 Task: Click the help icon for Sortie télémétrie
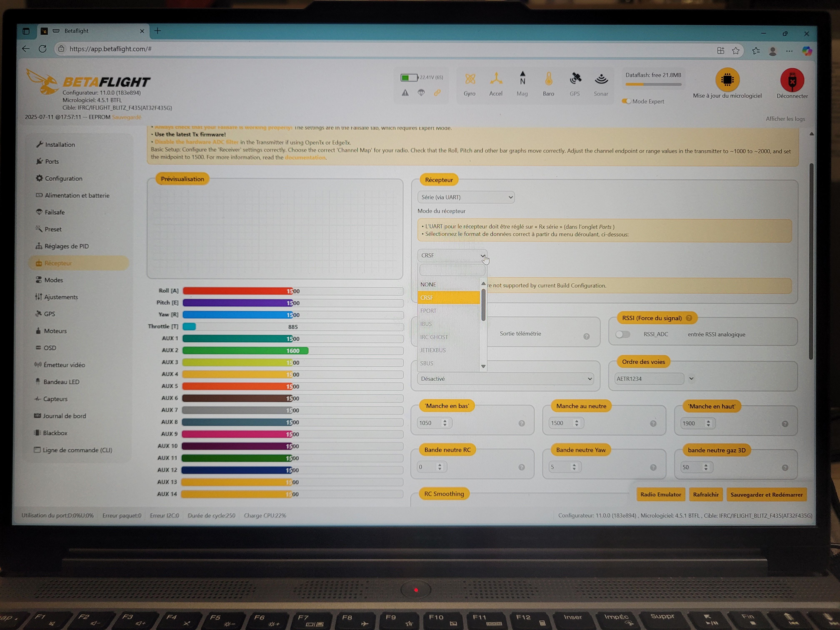click(586, 336)
